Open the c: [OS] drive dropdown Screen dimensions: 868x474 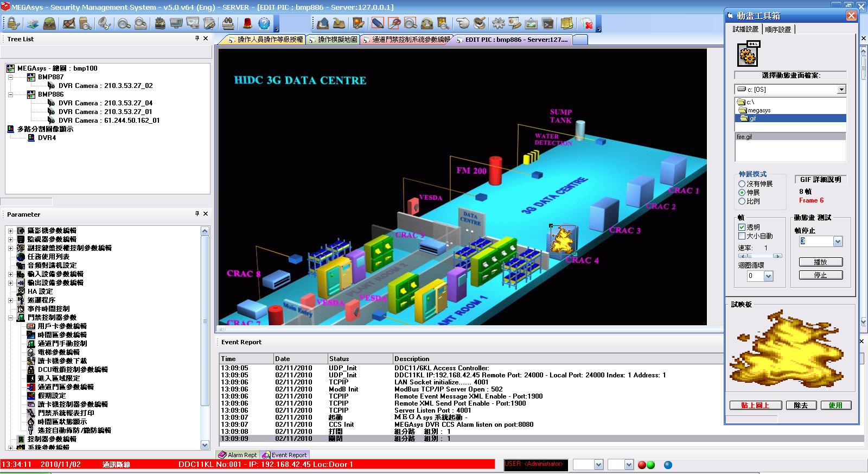[x=841, y=90]
